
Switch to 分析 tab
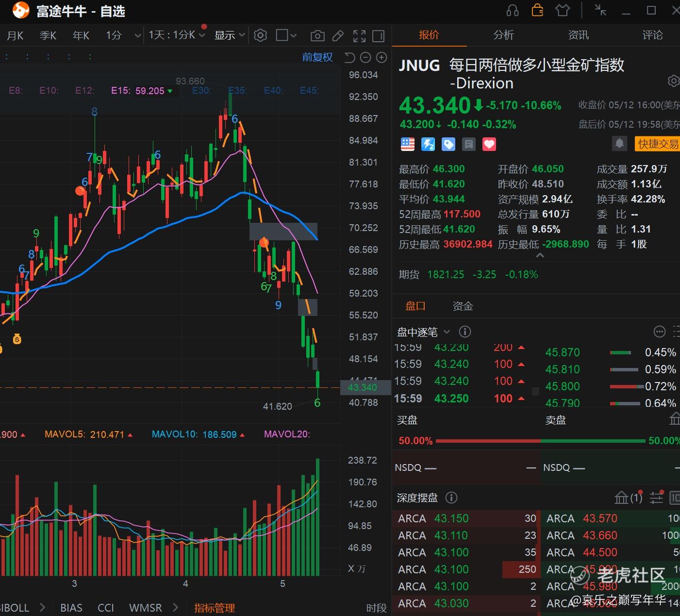click(x=503, y=35)
